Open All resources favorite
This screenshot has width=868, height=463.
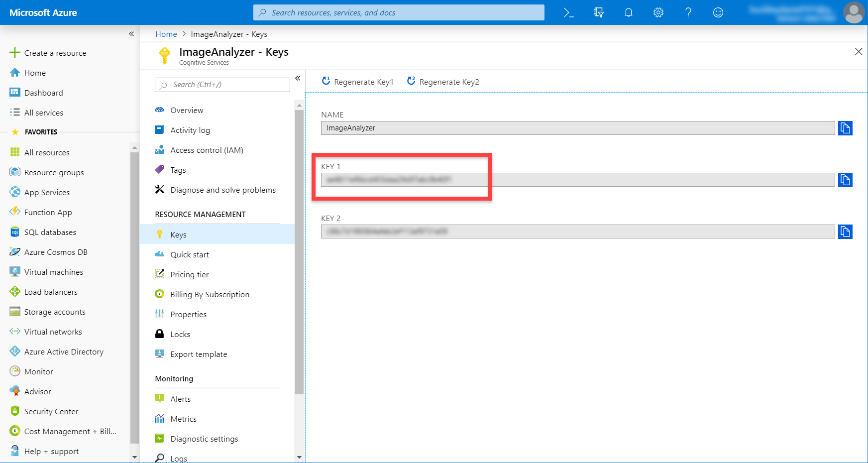(40, 152)
